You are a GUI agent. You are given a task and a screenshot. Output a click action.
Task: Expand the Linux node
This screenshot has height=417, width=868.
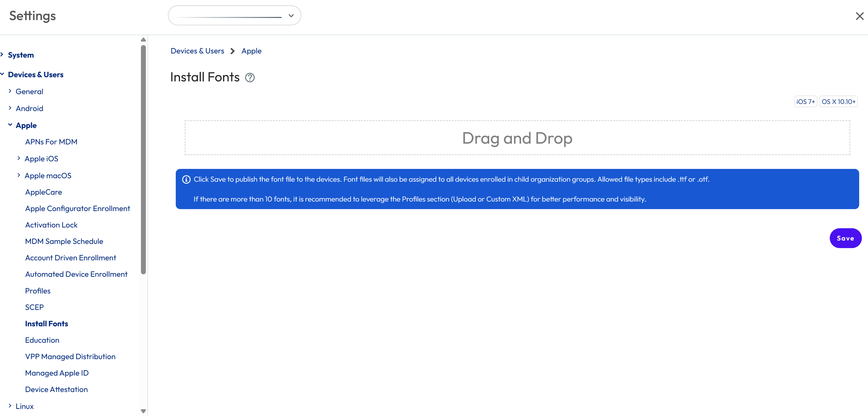point(10,406)
